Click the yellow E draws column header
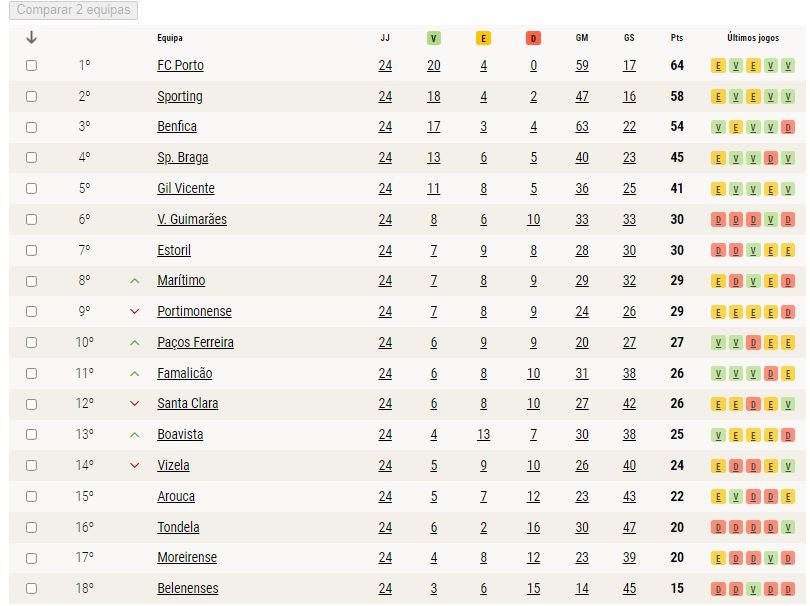 [483, 38]
